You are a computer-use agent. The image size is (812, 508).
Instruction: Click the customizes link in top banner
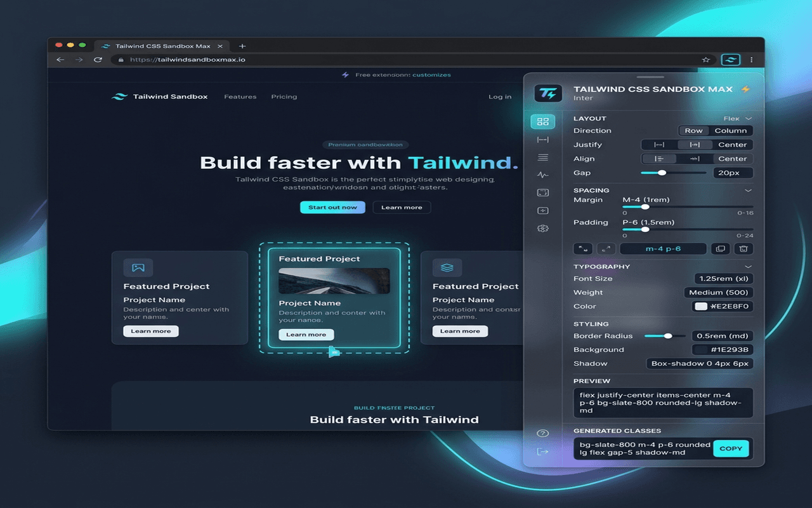(431, 75)
